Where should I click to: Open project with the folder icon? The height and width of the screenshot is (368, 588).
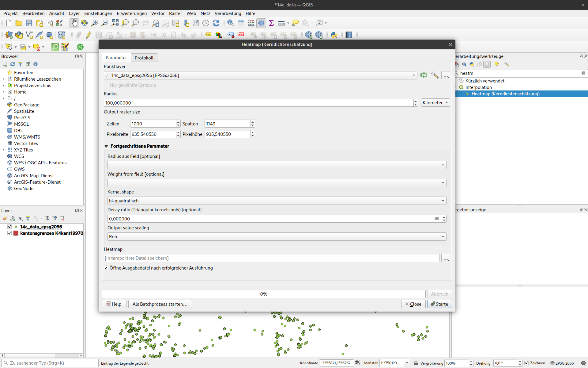tap(19, 23)
